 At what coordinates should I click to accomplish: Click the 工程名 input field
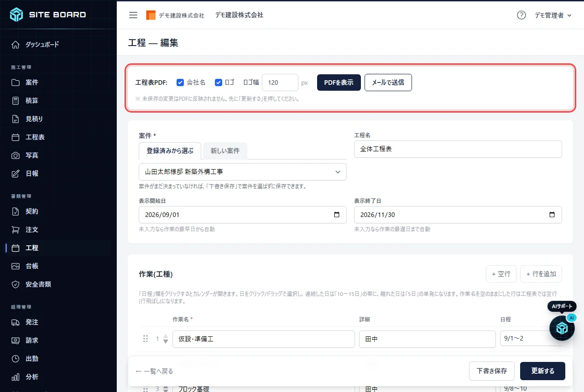[458, 149]
